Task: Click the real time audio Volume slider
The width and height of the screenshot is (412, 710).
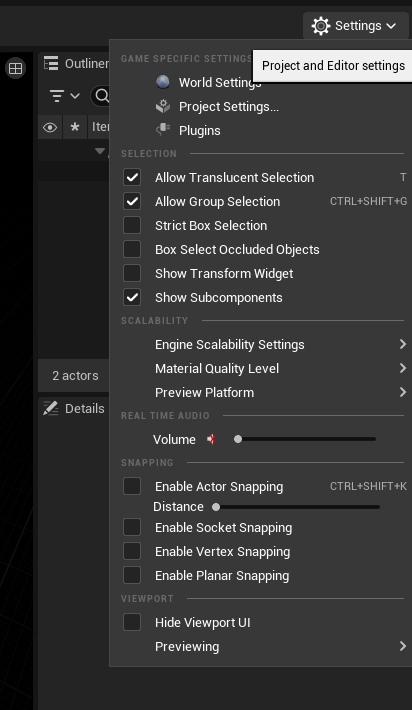Action: point(305,439)
